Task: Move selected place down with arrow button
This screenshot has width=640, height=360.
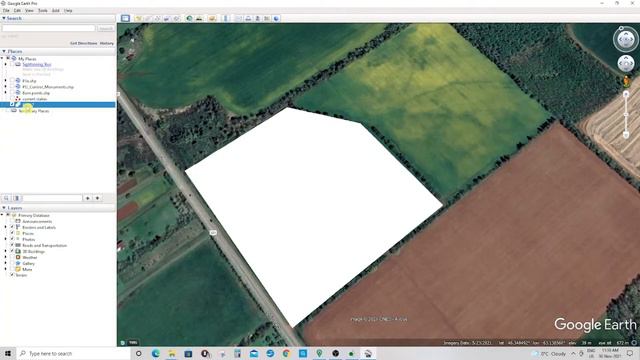Action: pyautogui.click(x=98, y=198)
